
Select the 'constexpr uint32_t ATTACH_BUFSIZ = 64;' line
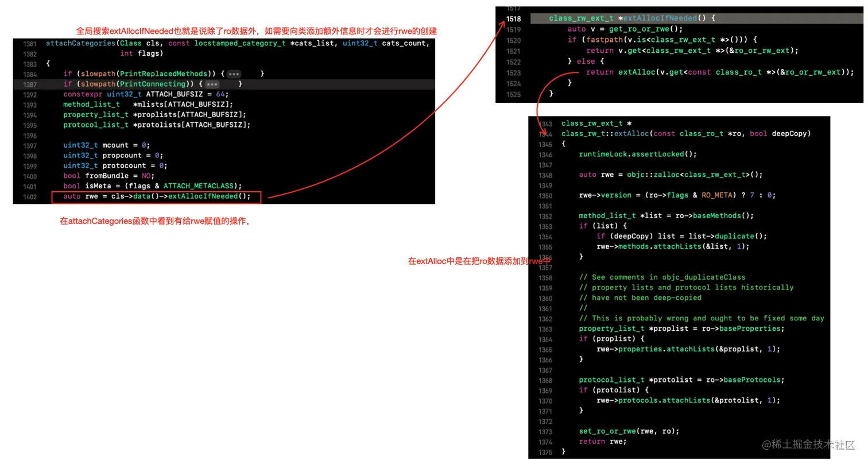[x=146, y=94]
